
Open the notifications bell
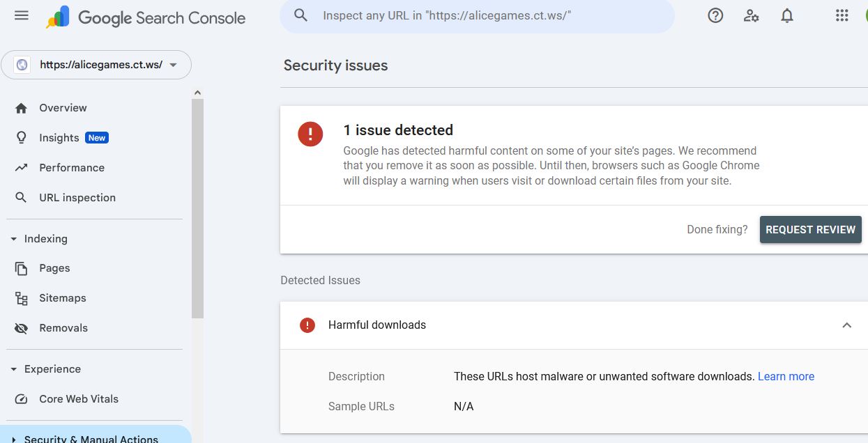(787, 15)
